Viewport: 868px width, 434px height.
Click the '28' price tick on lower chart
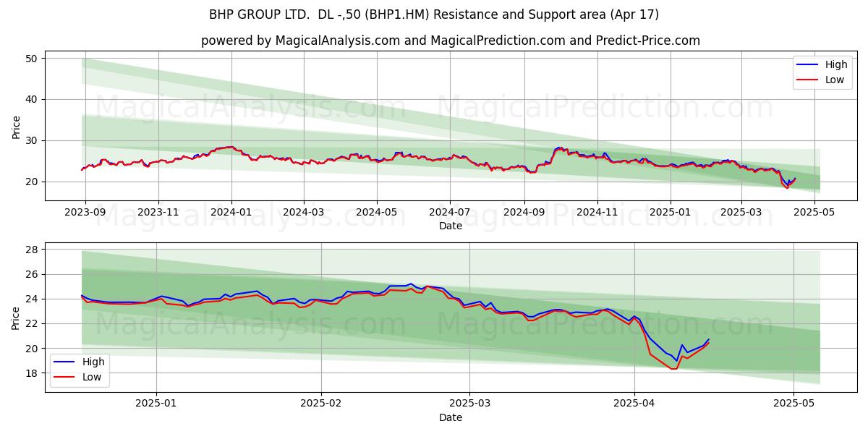33,250
